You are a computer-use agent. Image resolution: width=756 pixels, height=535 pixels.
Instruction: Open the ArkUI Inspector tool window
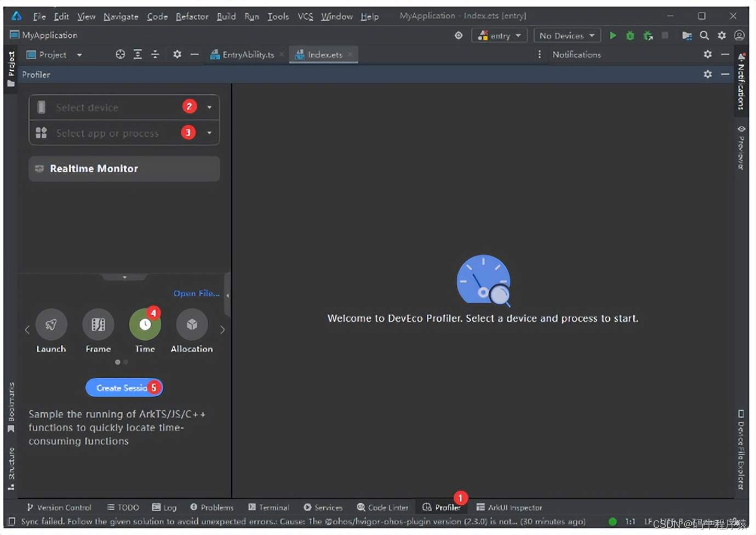click(x=509, y=508)
